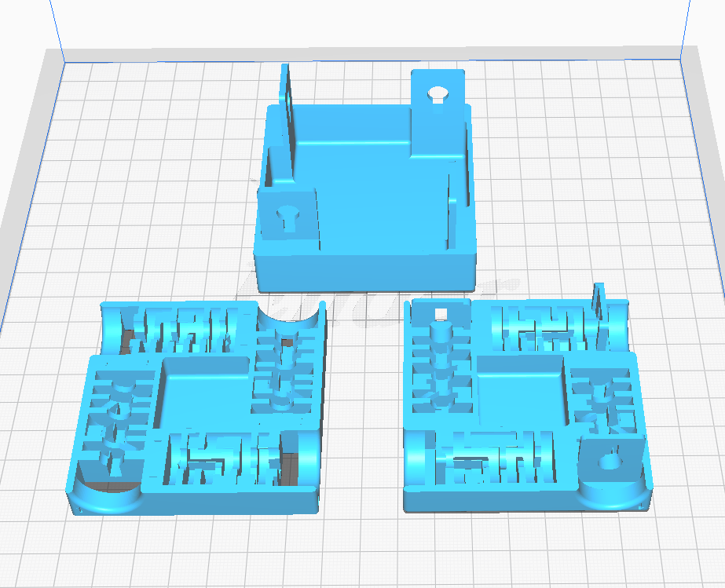The width and height of the screenshot is (725, 588).
Task: Select the front-left ribbed plate model
Action: point(196,407)
